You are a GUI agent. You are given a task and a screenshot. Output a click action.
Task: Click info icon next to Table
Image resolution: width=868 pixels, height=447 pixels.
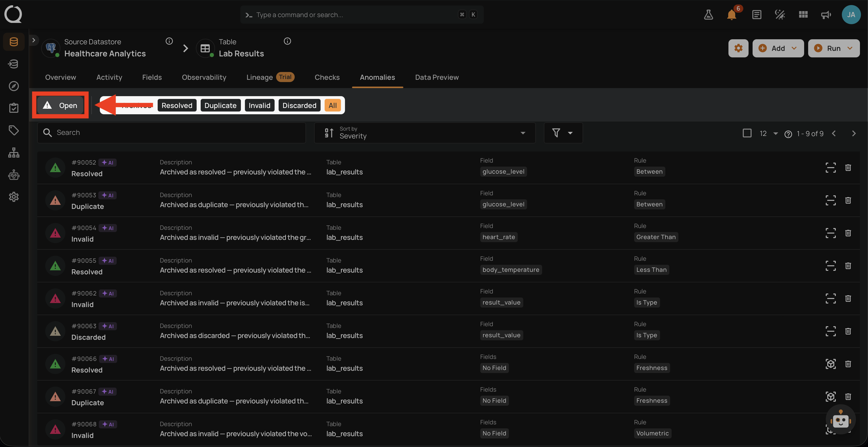287,41
